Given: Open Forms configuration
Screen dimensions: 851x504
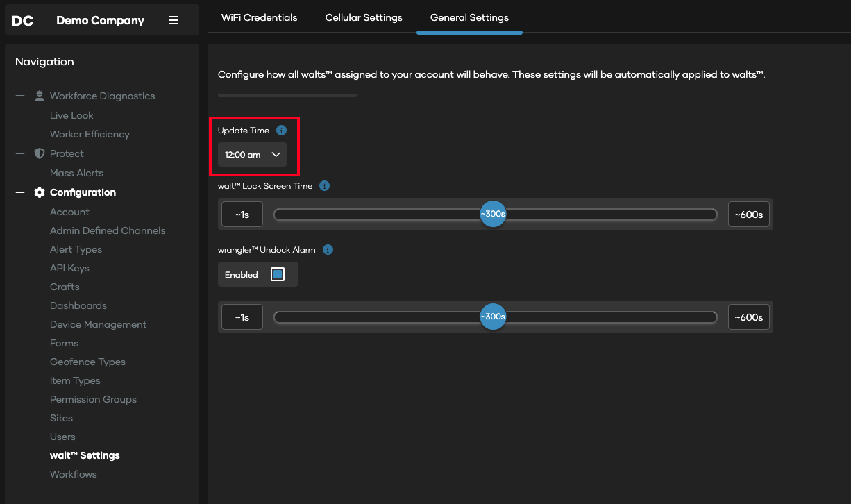Looking at the screenshot, I should pos(64,343).
